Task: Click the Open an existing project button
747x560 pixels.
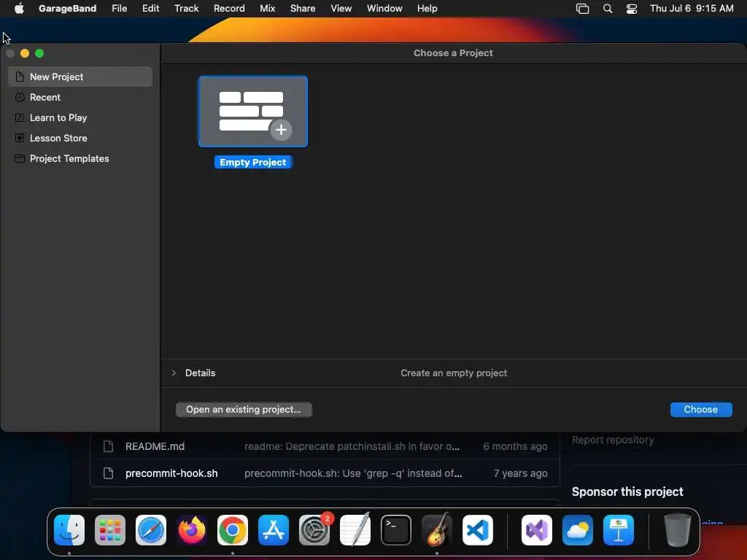Action: [244, 410]
